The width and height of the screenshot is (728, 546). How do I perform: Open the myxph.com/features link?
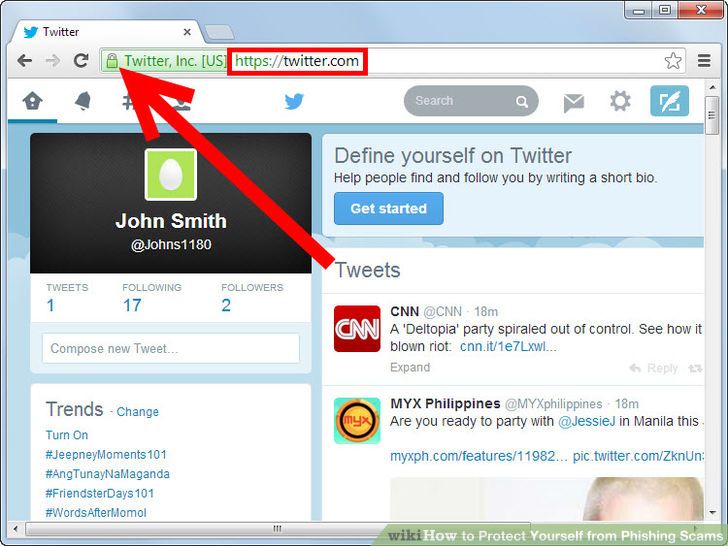479,456
